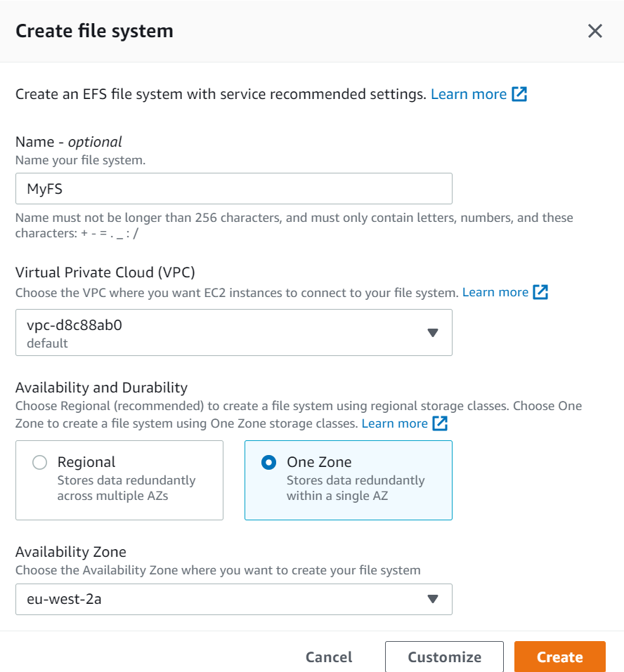624x672 pixels.
Task: Expand the Availability Zone dropdown arrow
Action: pos(433,599)
